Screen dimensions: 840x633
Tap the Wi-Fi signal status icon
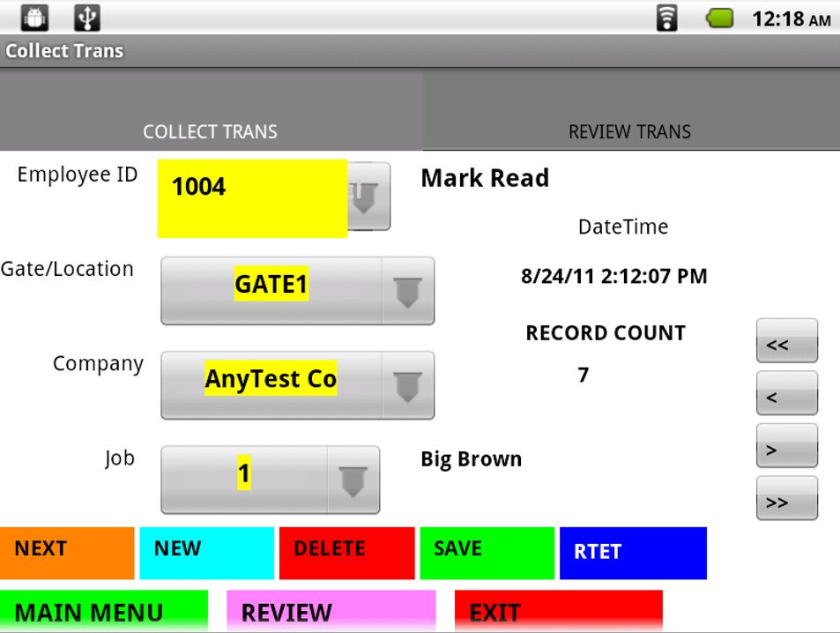click(667, 19)
